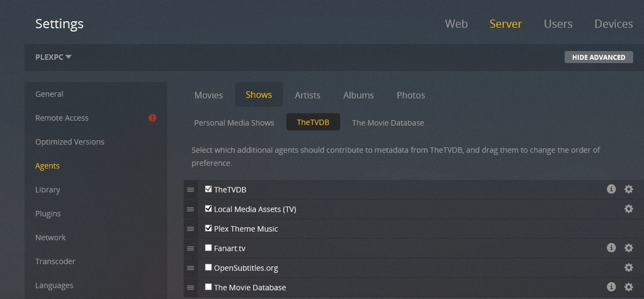This screenshot has width=644, height=299.
Task: Expand the PLEXPC server dropdown
Action: [54, 57]
